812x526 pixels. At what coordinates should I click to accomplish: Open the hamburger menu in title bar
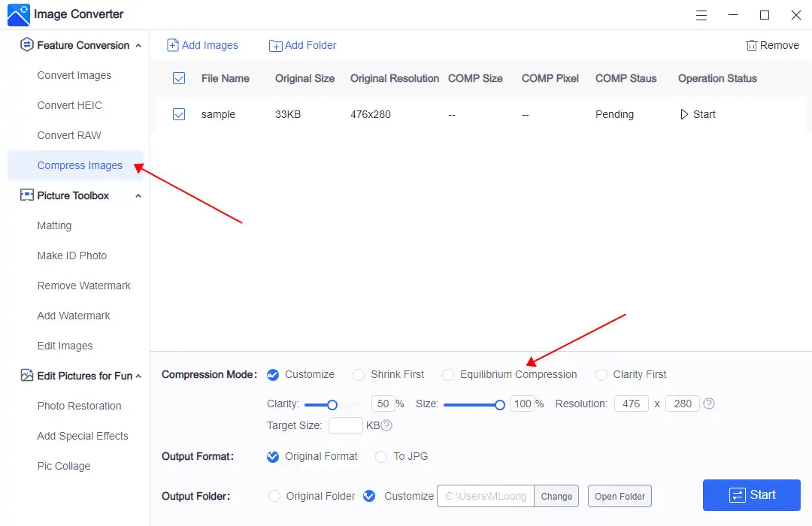coord(701,16)
